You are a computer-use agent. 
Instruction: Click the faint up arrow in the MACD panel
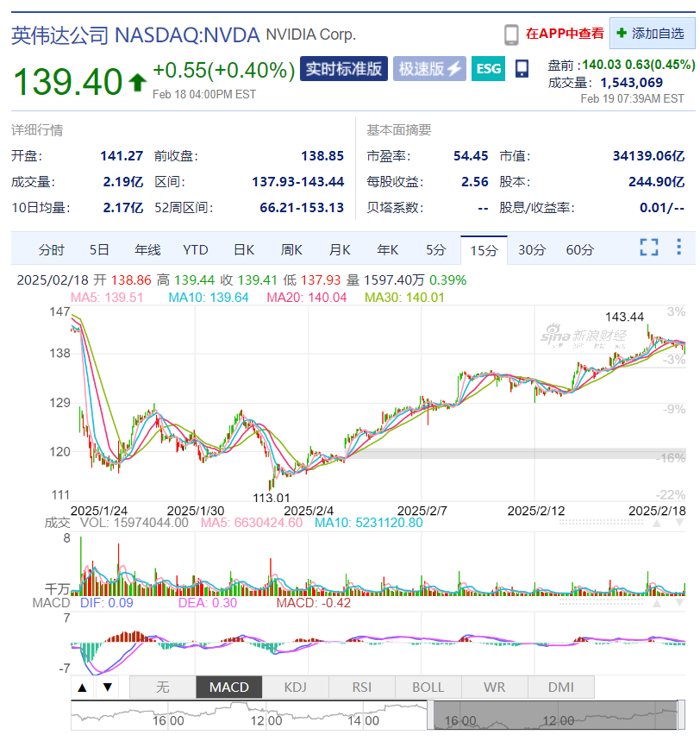pos(657,603)
